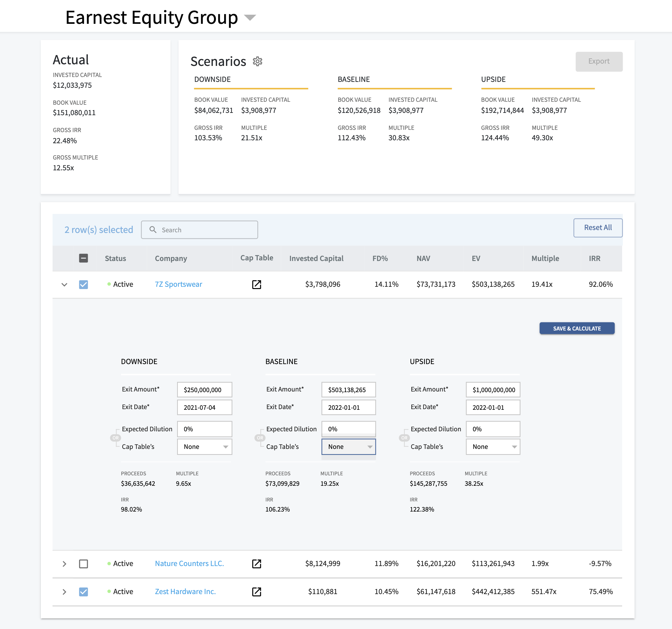The width and height of the screenshot is (672, 629).
Task: Click the IRR column header
Action: (594, 259)
